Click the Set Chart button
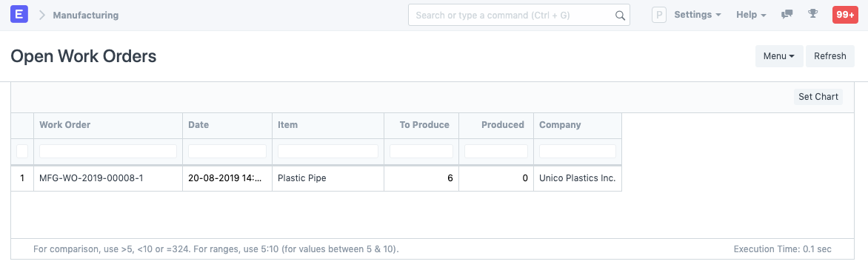This screenshot has width=868, height=267. click(818, 97)
